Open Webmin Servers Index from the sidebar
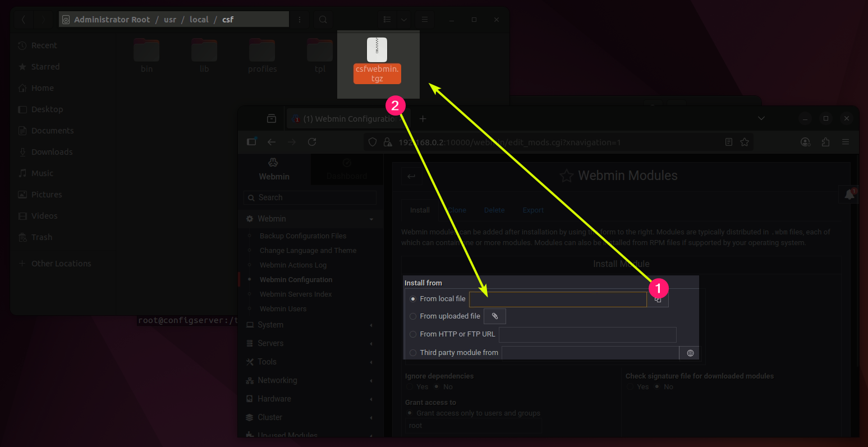Screen dimensions: 868x447 [x=296, y=294]
